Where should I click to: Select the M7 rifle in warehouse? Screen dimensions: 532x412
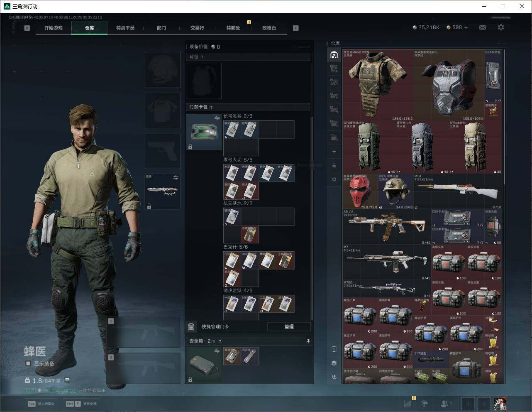387,262
